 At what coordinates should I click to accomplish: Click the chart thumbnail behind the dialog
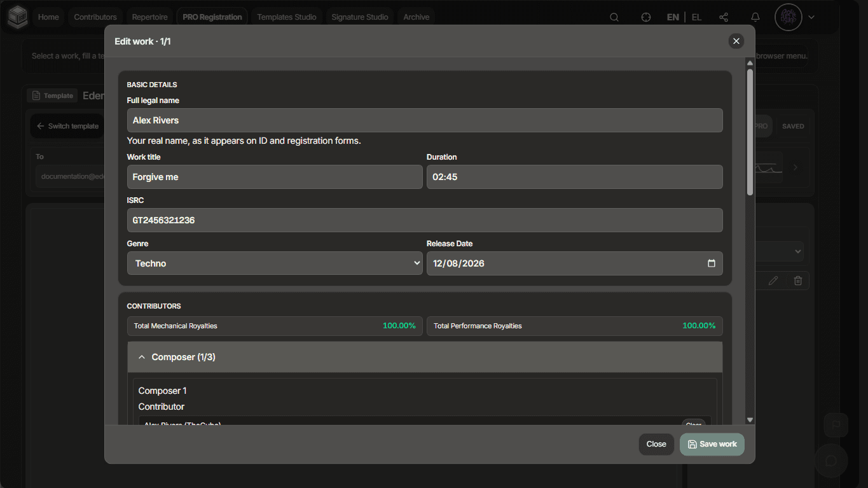(768, 168)
